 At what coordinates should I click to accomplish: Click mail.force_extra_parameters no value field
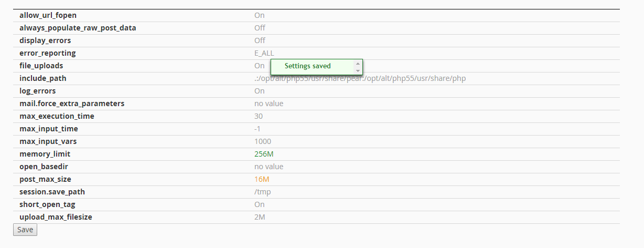pos(269,104)
